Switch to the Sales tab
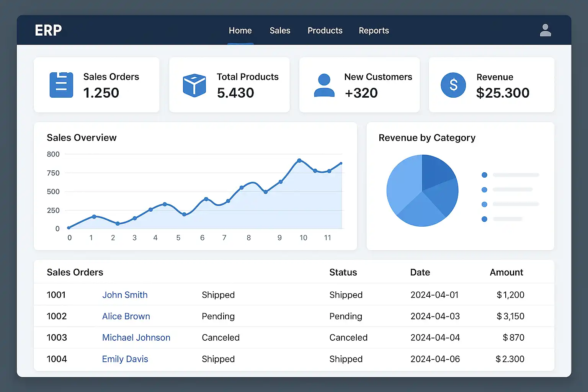This screenshot has width=588, height=392. coord(280,31)
